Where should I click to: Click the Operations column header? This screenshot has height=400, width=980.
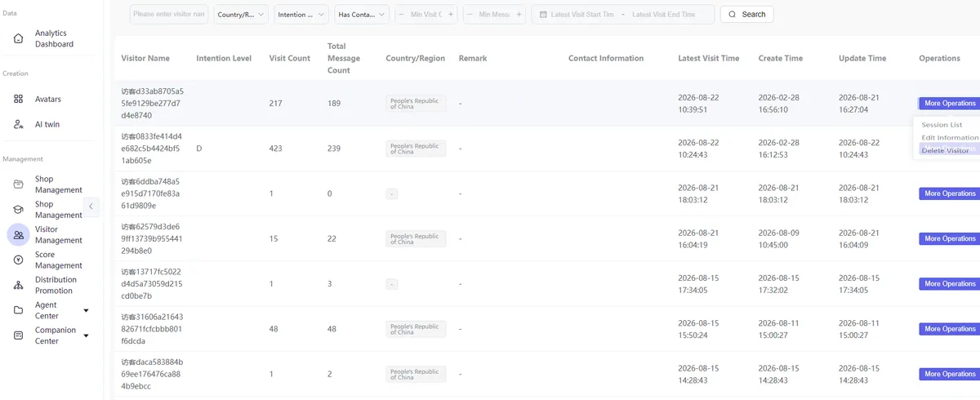(x=939, y=59)
